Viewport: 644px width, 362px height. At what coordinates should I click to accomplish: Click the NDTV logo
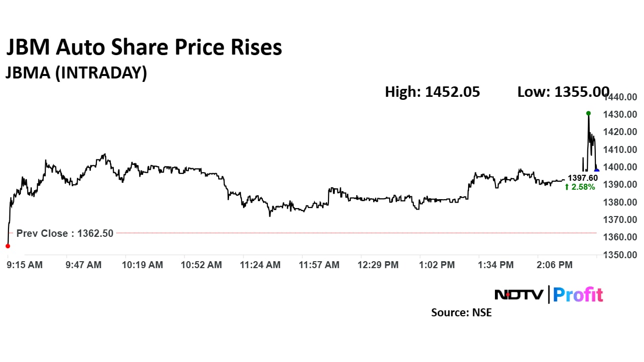coord(520,294)
